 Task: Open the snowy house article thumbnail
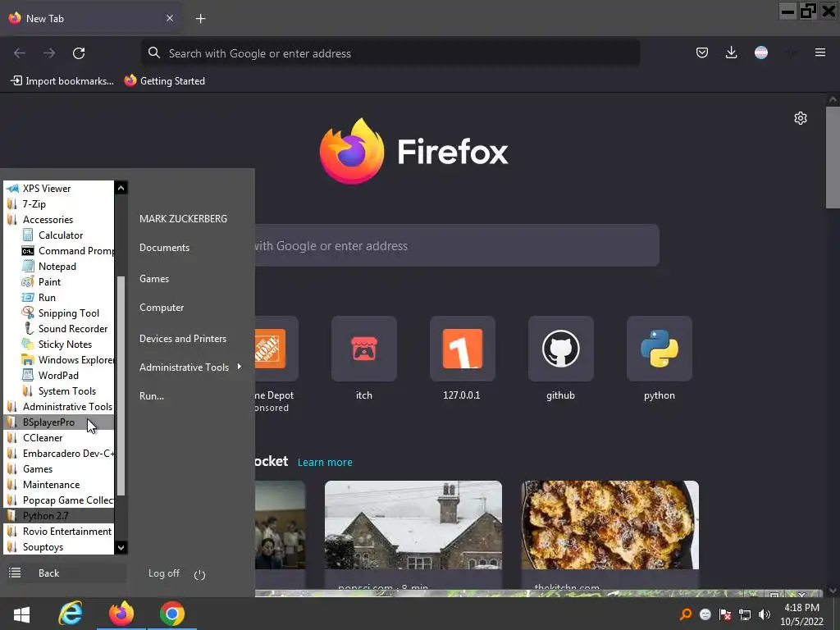(x=413, y=525)
